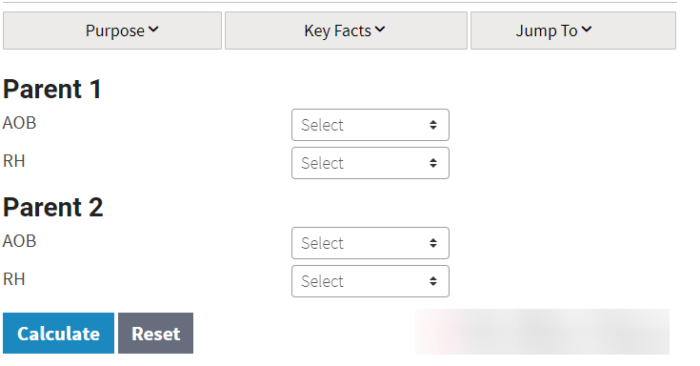This screenshot has height=366, width=700.
Task: Click the up-down arrows on Parent 2 RH select
Action: tap(433, 281)
